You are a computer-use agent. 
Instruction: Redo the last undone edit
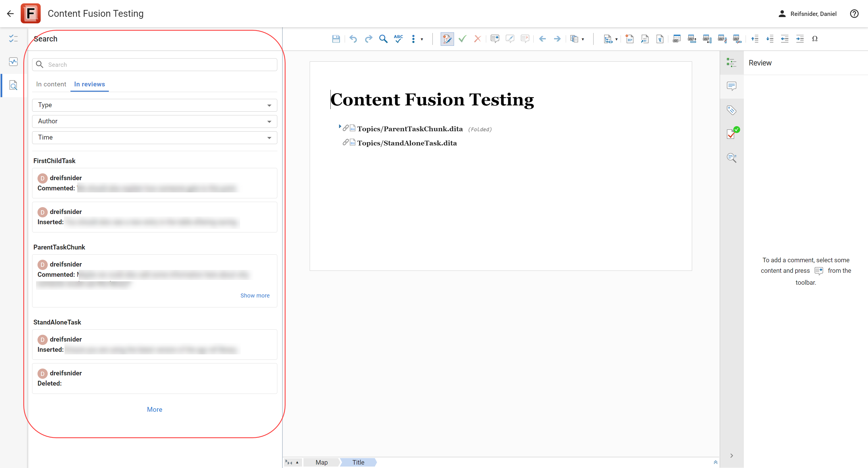(368, 39)
